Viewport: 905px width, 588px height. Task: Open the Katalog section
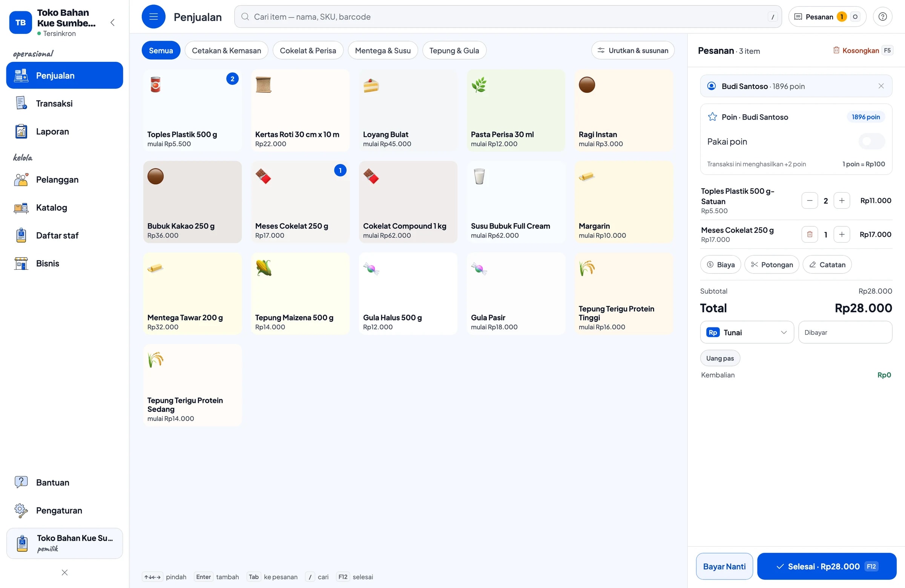pos(64,208)
